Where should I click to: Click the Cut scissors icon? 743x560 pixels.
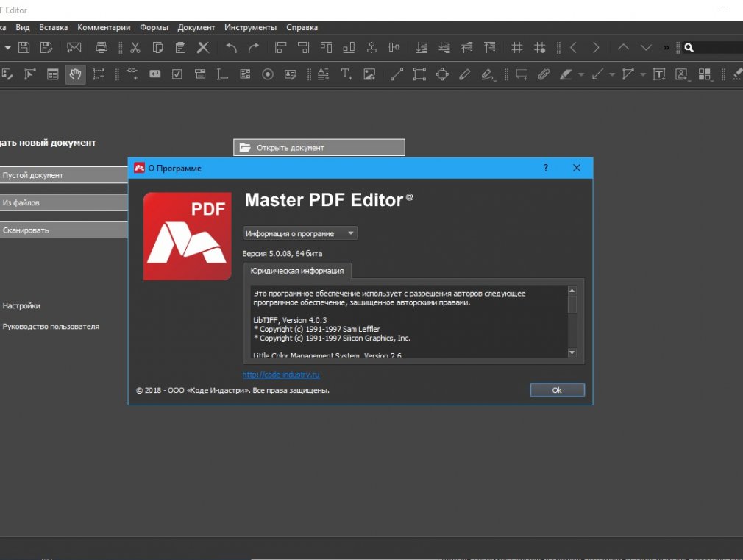135,47
